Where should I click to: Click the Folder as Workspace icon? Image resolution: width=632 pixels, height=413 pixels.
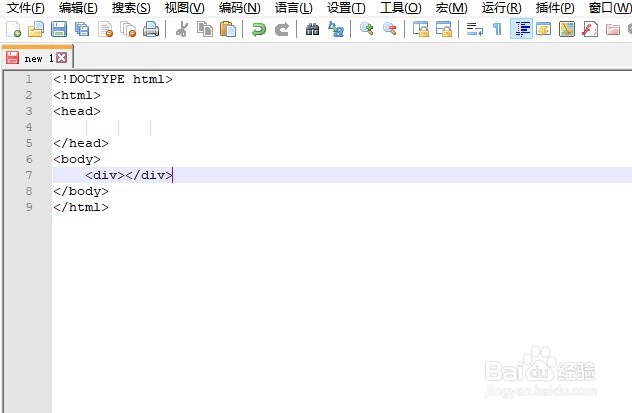[x=613, y=29]
